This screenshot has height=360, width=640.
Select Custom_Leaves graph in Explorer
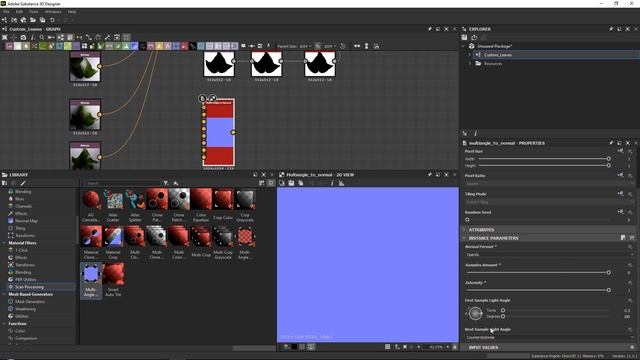498,55
